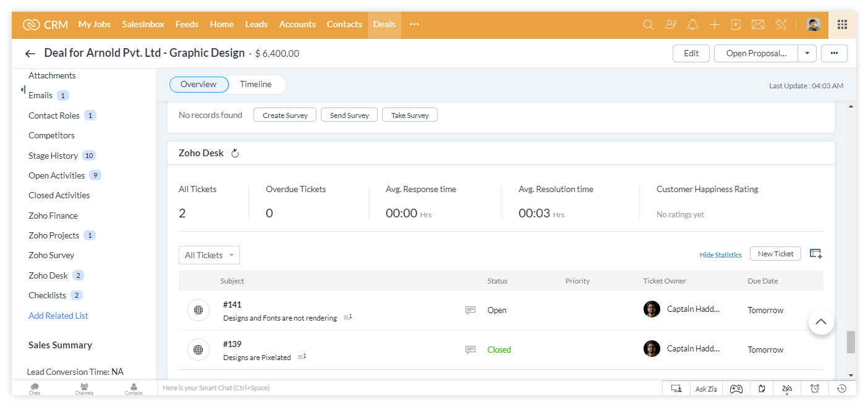Click the Edit button
The image size is (868, 407).
tap(691, 54)
